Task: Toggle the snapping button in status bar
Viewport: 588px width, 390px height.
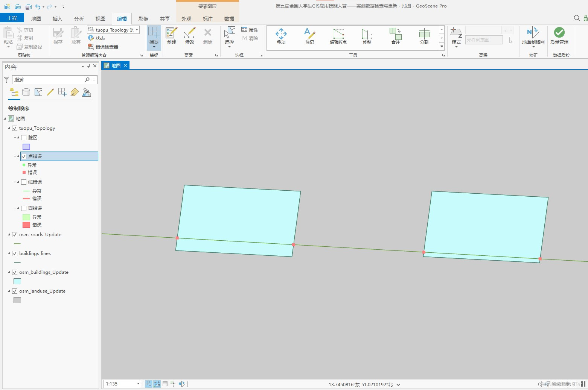Action: coord(148,384)
